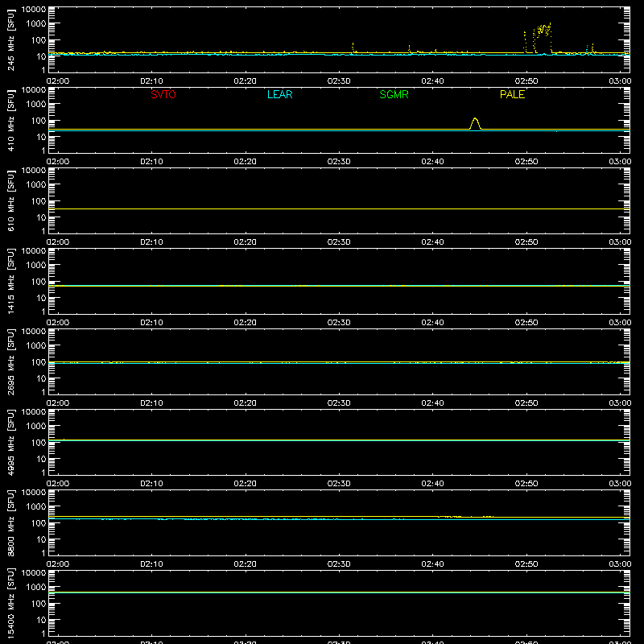The width and height of the screenshot is (644, 644).
Task: Click the 10000 tick value on the 245 MHz axis
Action: (x=34, y=10)
